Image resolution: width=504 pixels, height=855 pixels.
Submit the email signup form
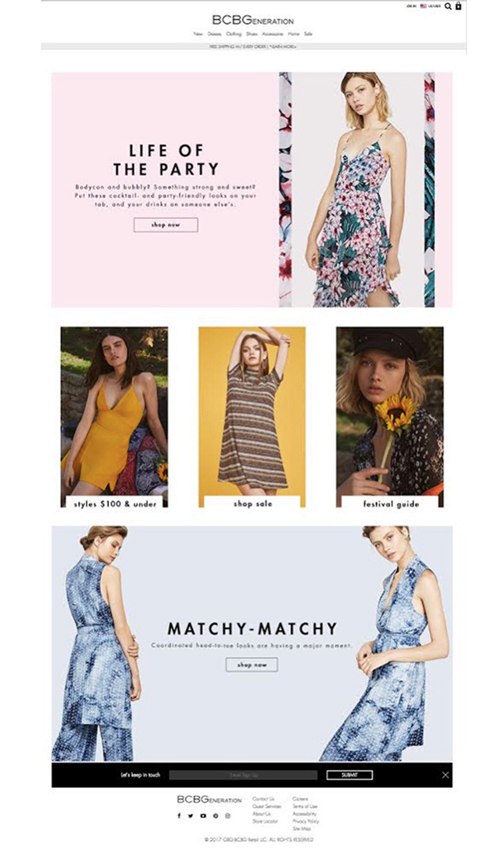pyautogui.click(x=349, y=775)
